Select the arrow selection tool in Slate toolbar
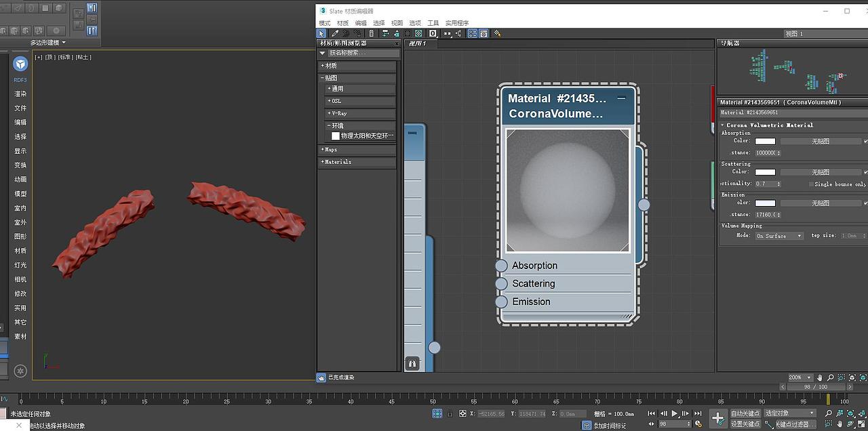This screenshot has height=431, width=868. (x=321, y=33)
